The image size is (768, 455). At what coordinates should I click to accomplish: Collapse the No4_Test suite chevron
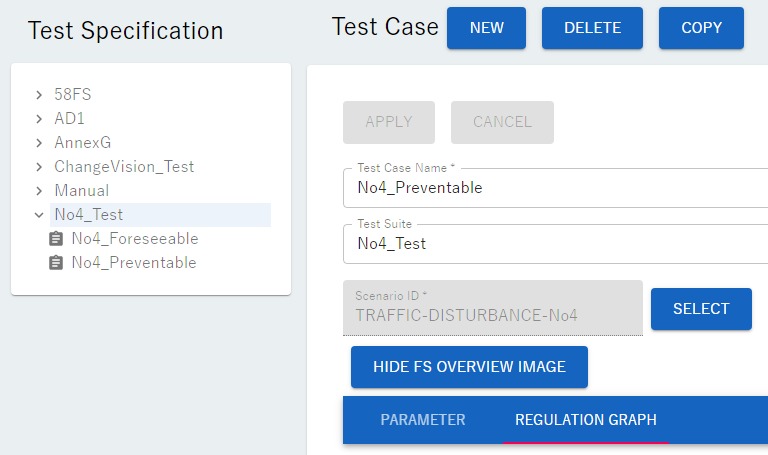pyautogui.click(x=39, y=215)
